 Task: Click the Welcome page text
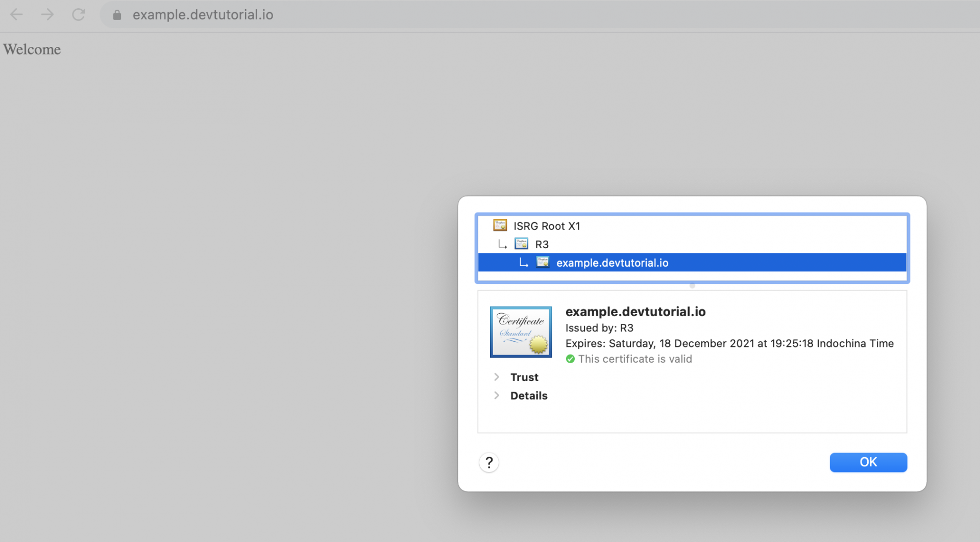point(32,50)
